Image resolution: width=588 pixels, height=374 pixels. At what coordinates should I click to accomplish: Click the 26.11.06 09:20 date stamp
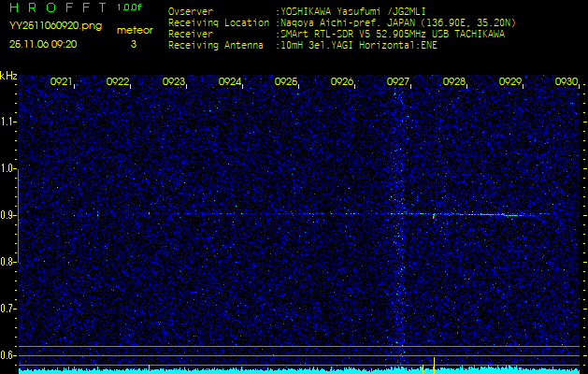coord(43,44)
